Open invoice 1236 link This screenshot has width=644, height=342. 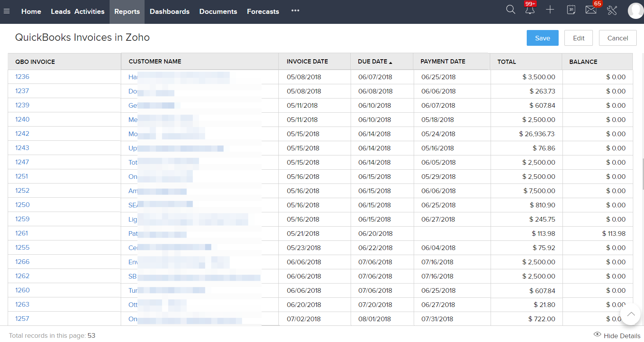pyautogui.click(x=22, y=77)
